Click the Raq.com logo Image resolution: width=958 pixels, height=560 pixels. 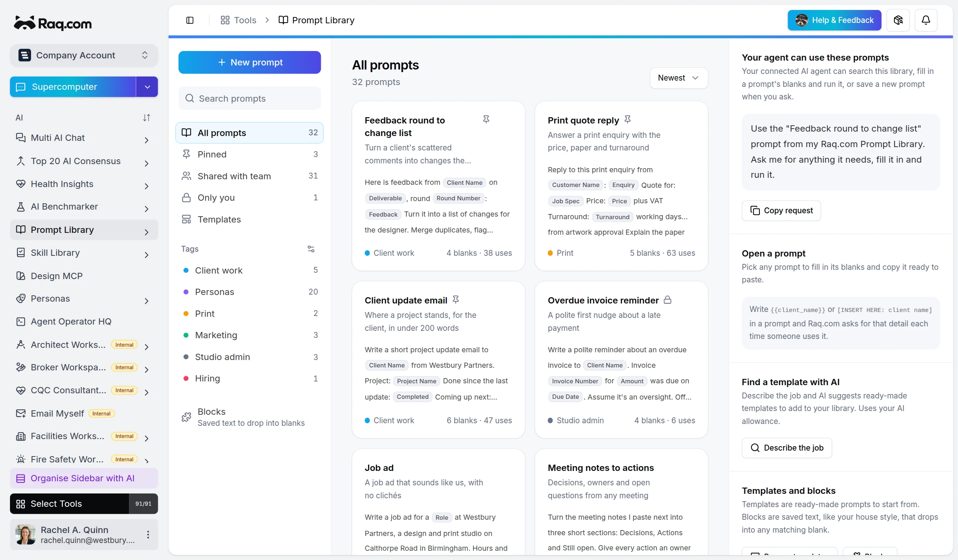tap(53, 23)
